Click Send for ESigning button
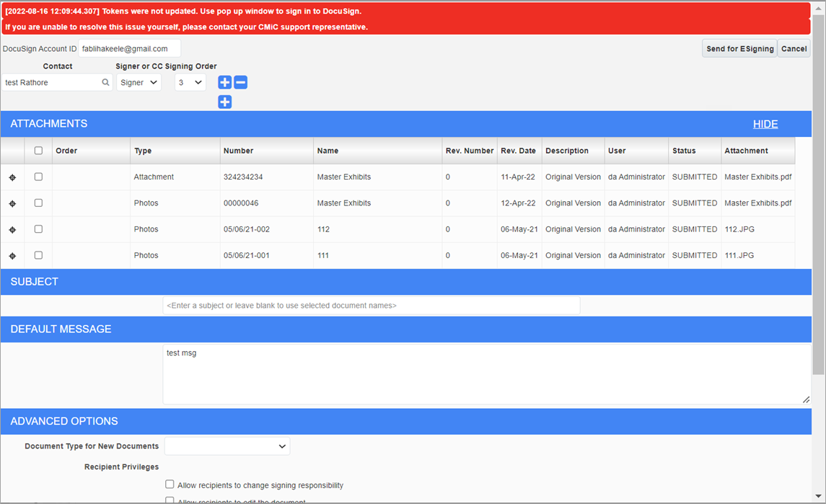The image size is (826, 504). (739, 48)
